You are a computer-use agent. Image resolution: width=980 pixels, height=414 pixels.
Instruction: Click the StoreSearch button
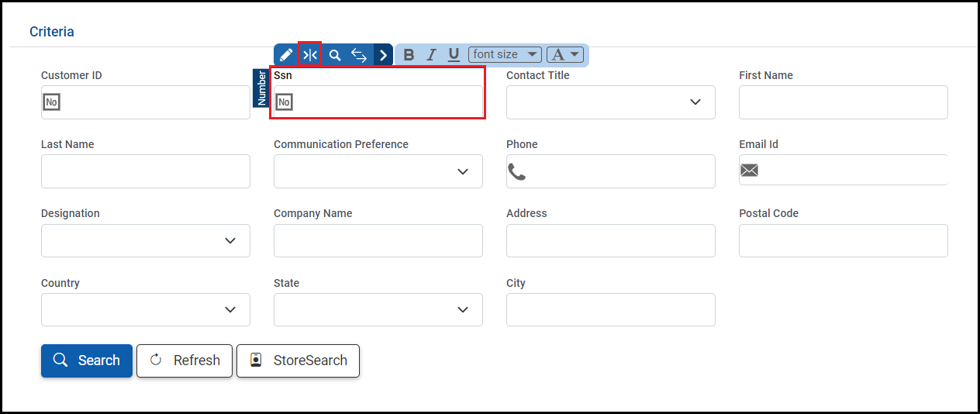[x=298, y=361]
